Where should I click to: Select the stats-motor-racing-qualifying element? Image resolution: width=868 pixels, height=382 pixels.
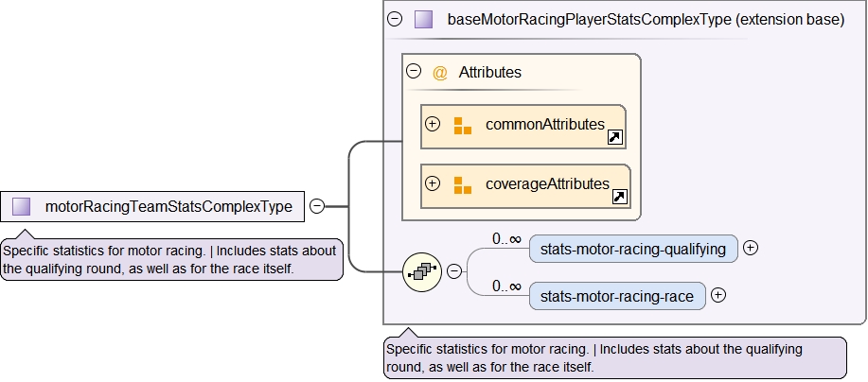(x=632, y=249)
